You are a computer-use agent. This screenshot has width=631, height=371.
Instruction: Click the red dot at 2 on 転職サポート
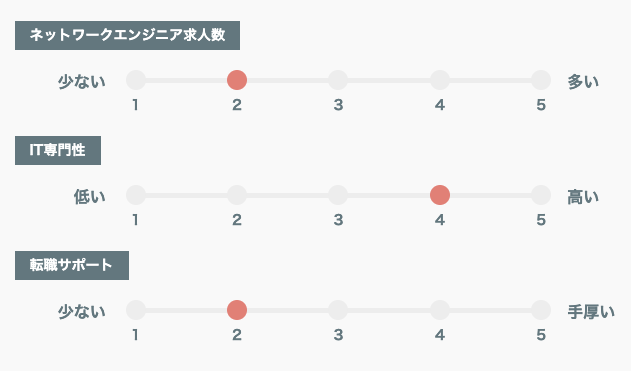(237, 310)
